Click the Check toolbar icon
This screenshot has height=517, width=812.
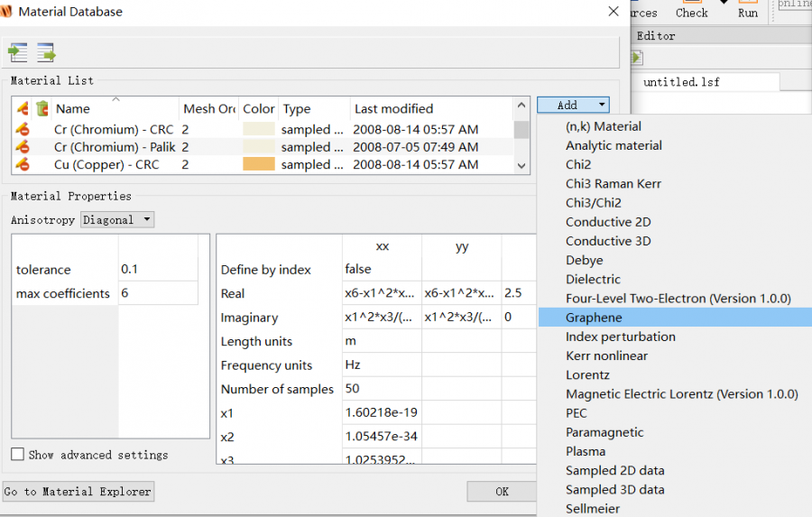pyautogui.click(x=692, y=10)
